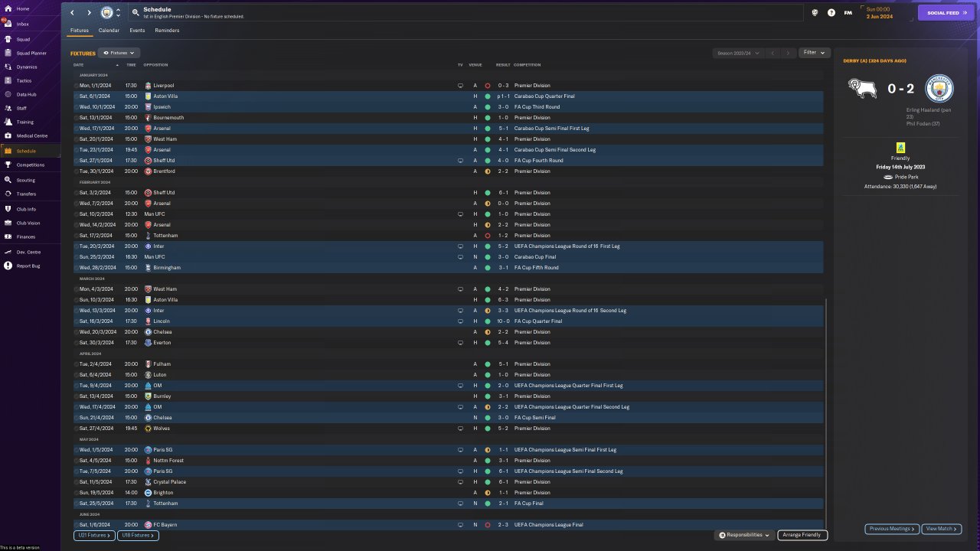Click the search magnifier icon
This screenshot has height=551, width=980.
[x=136, y=12]
